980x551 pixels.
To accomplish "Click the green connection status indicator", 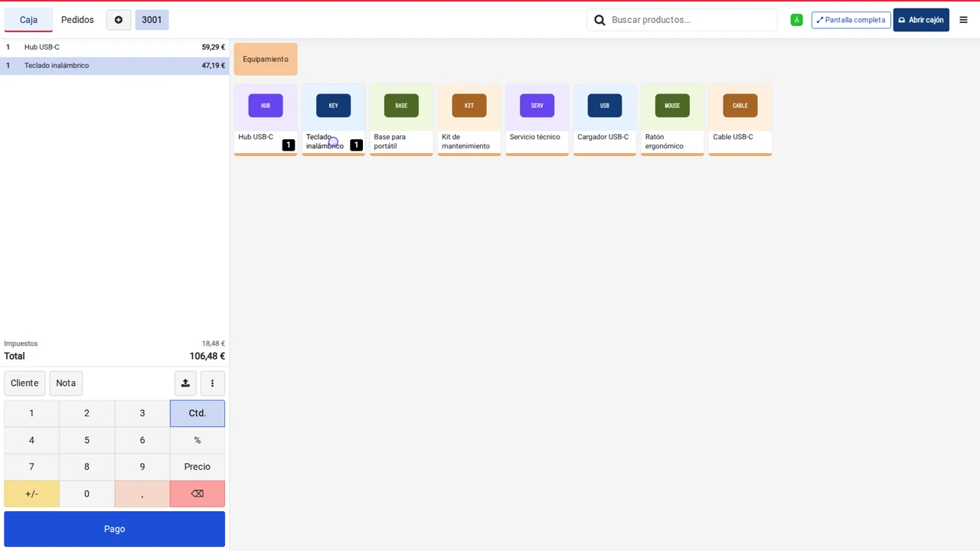I will coord(796,20).
